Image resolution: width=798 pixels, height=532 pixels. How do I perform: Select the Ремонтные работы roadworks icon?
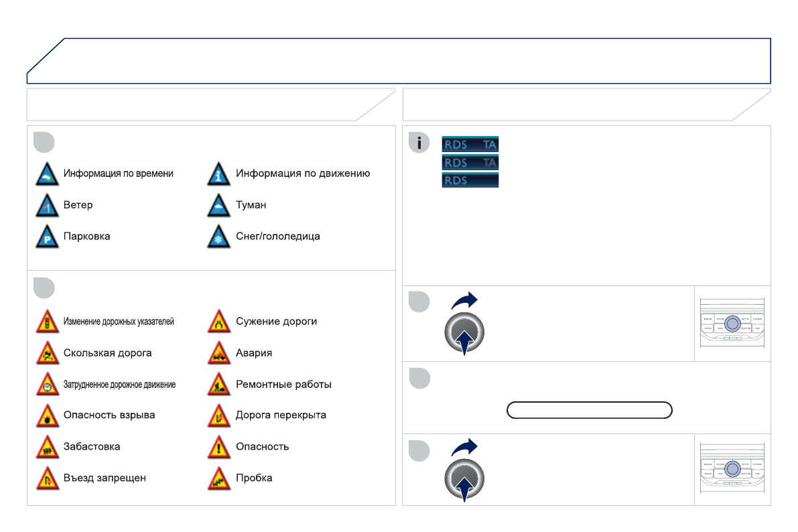(218, 385)
